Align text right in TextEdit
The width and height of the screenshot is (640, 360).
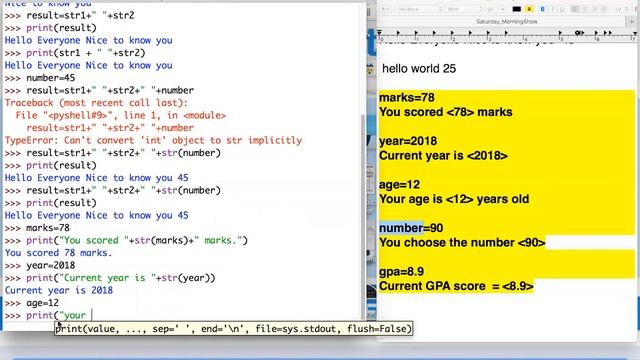594,9
